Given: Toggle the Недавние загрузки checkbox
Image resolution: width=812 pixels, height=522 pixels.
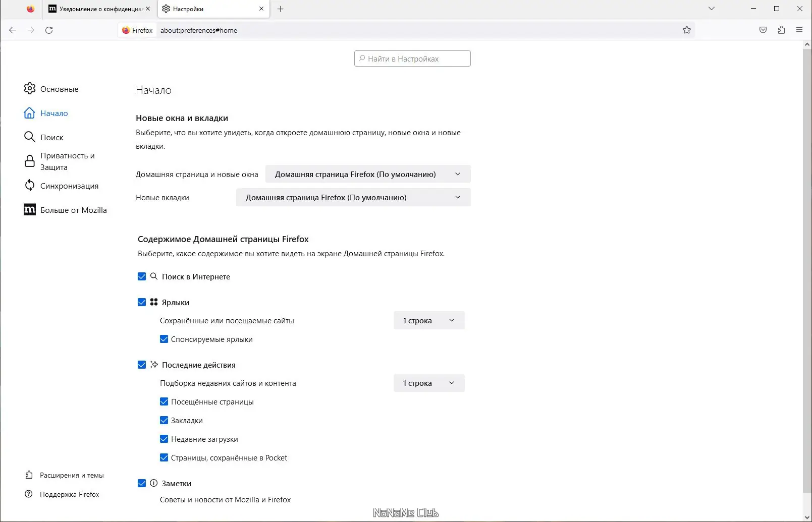Looking at the screenshot, I should [164, 439].
